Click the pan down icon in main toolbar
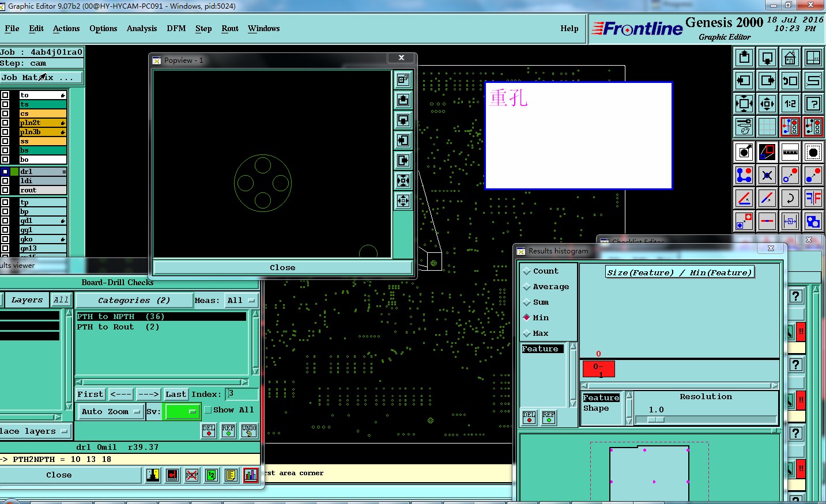 (x=767, y=58)
